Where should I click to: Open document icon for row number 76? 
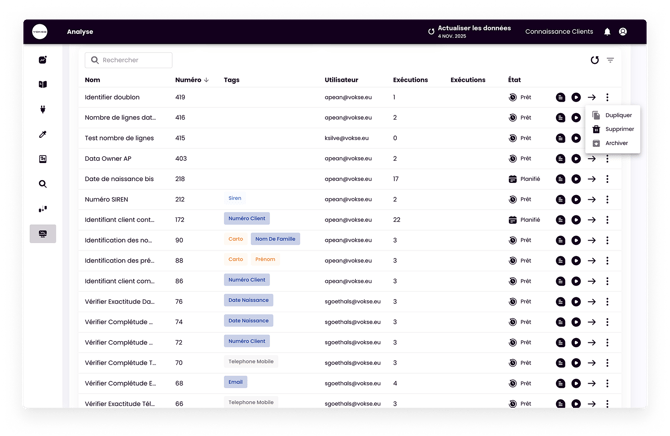[x=561, y=302]
